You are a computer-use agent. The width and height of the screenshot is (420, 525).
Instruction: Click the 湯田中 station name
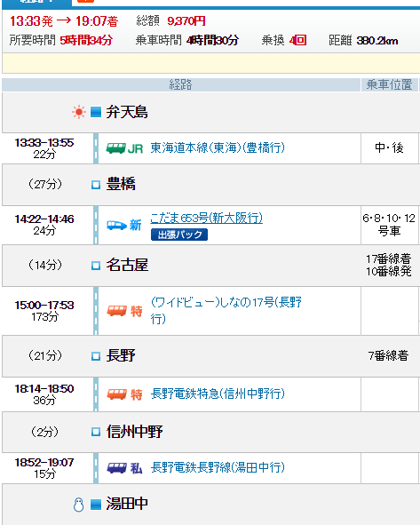tap(127, 504)
